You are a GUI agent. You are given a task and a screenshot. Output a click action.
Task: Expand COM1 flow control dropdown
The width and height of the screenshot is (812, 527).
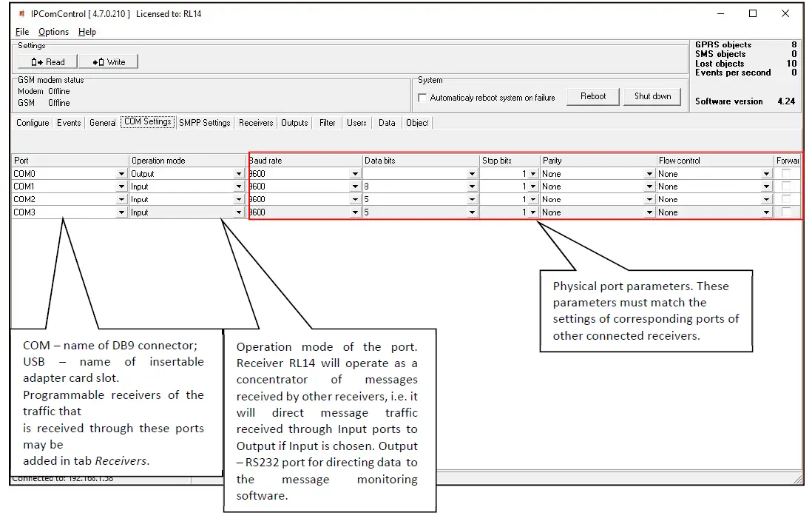pos(766,187)
